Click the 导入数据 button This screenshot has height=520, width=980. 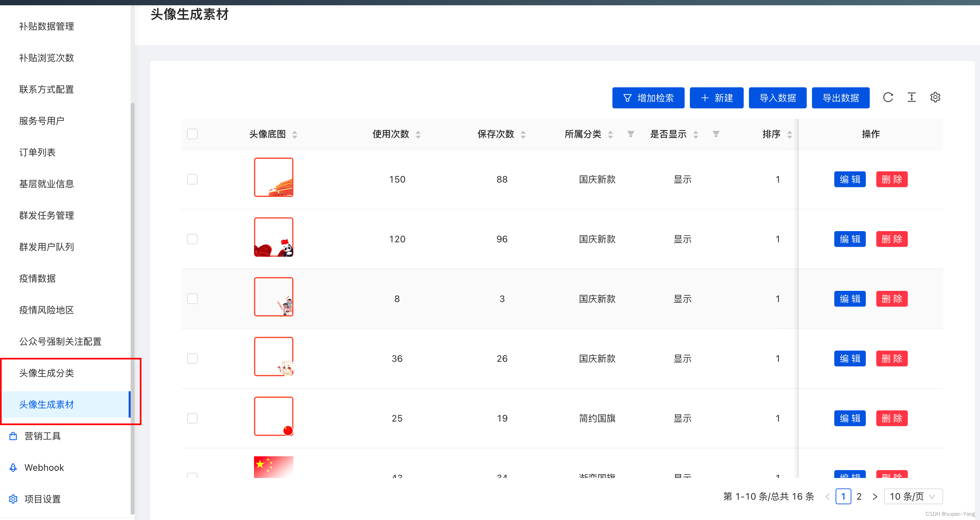pos(777,98)
